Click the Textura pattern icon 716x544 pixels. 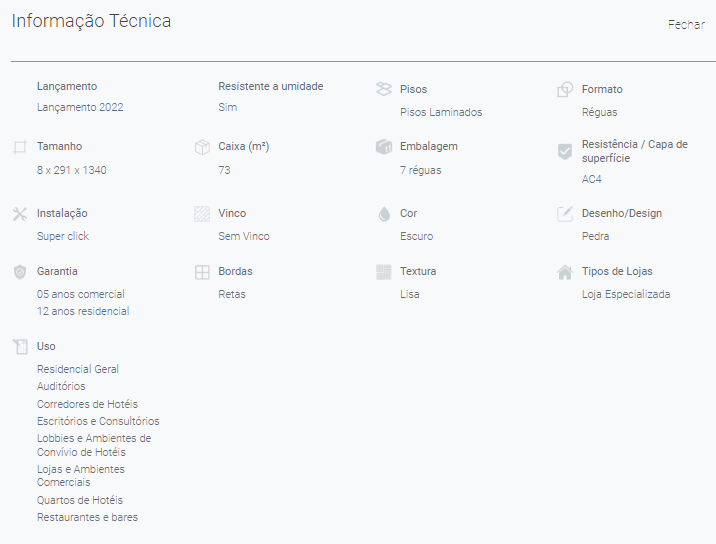(384, 272)
